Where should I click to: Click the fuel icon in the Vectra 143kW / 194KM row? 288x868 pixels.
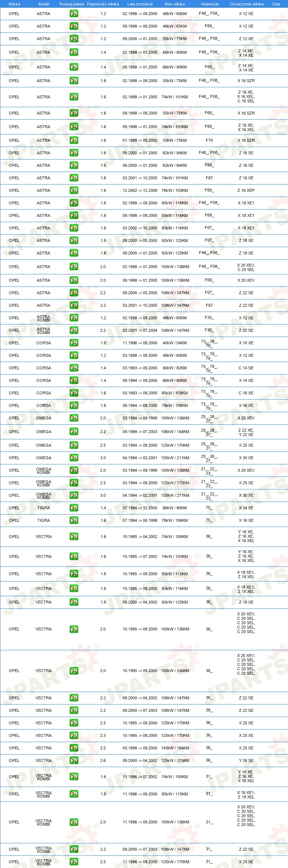[x=74, y=748]
